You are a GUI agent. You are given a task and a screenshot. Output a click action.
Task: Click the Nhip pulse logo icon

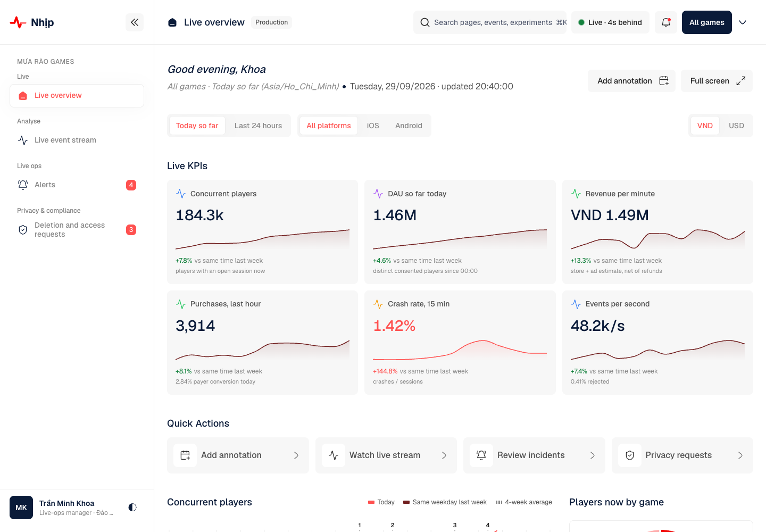[18, 22]
